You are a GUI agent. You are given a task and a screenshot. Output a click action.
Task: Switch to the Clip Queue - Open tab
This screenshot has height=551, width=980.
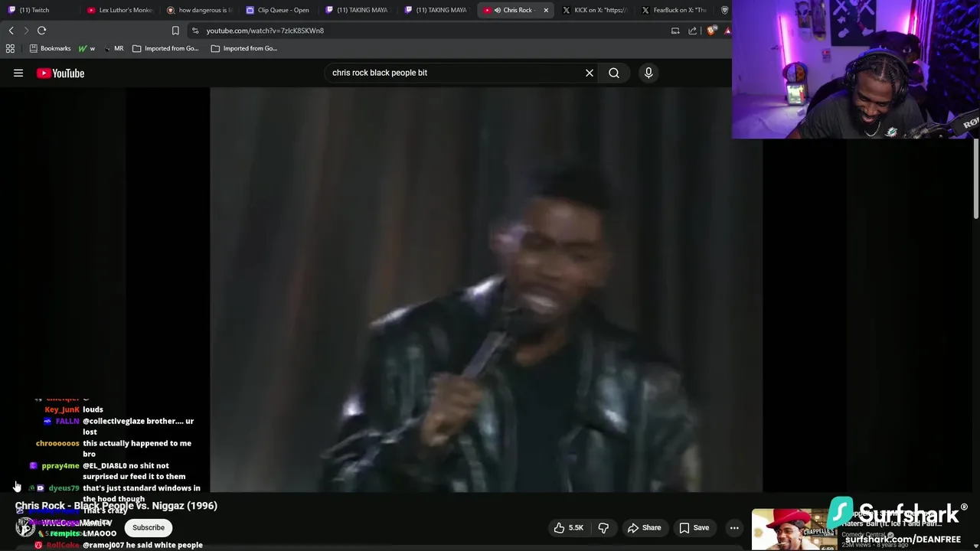pos(278,10)
